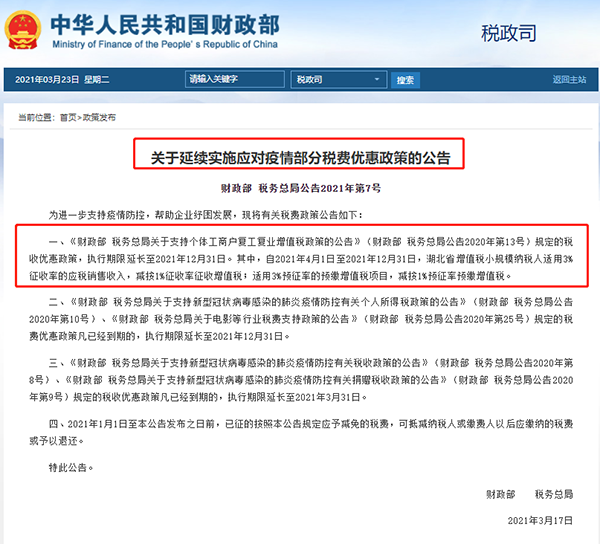This screenshot has height=544, width=600.
Task: Click the issue date 2021年3月17日
Action: 540,520
